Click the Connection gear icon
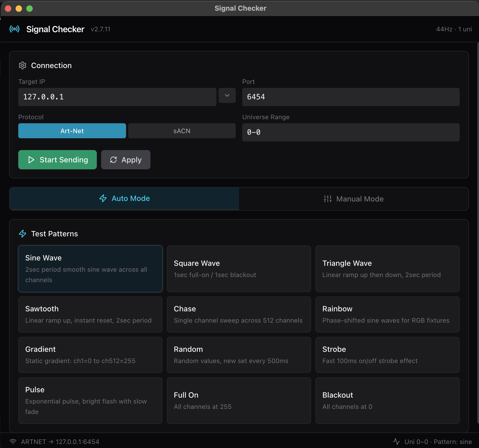This screenshot has height=448, width=479. [x=23, y=65]
